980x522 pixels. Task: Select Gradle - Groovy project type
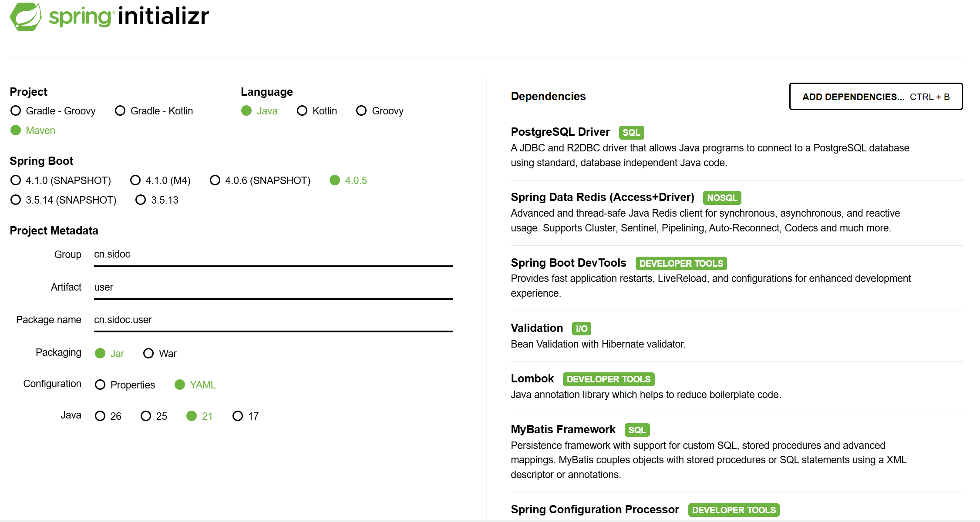[16, 111]
